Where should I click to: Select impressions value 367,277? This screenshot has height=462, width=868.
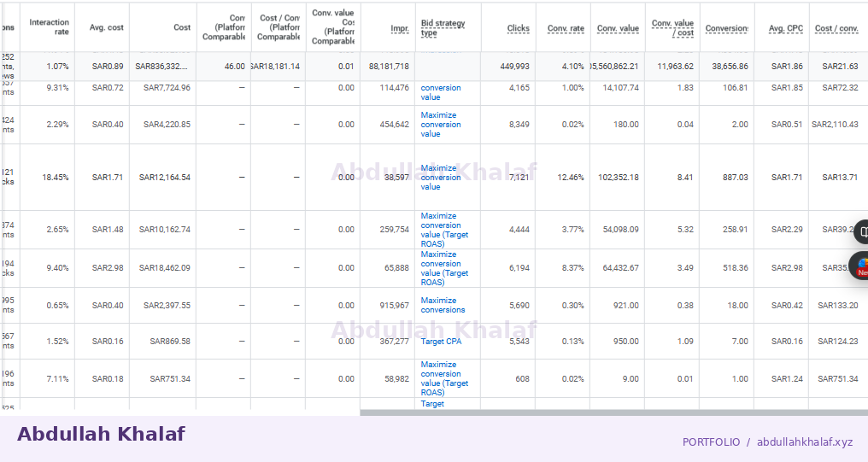[394, 342]
